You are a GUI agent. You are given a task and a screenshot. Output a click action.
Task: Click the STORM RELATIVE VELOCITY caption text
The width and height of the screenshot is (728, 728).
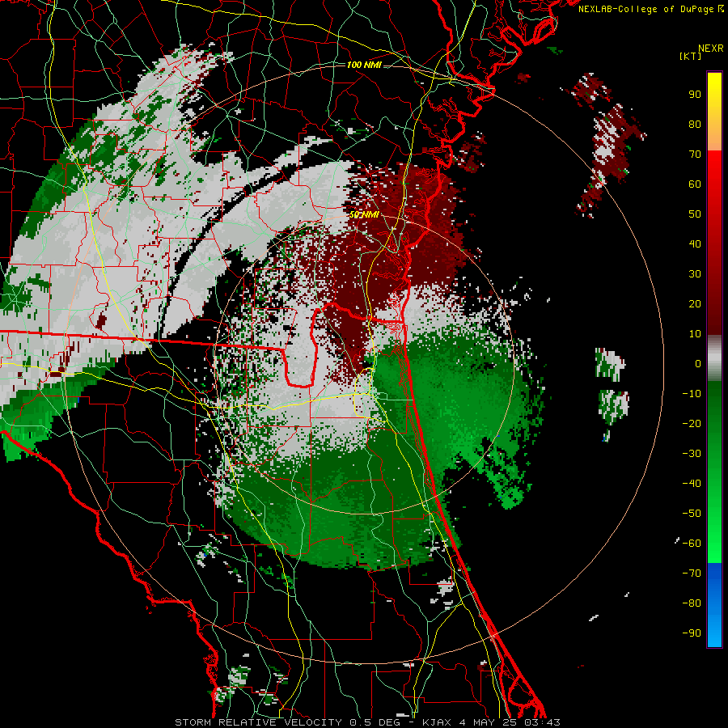[x=258, y=722]
